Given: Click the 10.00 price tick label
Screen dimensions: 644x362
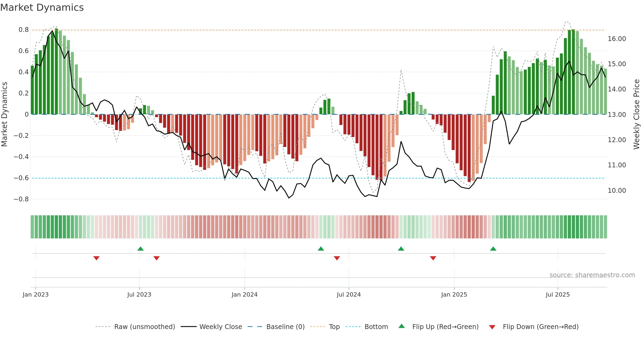Looking at the screenshot, I should pyautogui.click(x=617, y=190).
